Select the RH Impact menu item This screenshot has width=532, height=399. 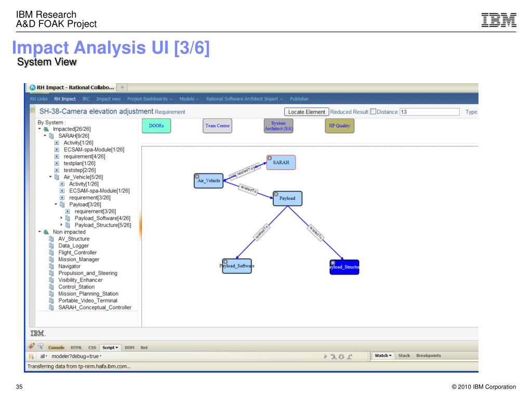(65, 99)
